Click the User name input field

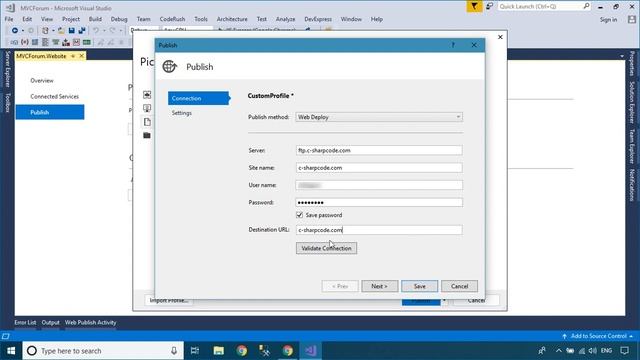[379, 185]
